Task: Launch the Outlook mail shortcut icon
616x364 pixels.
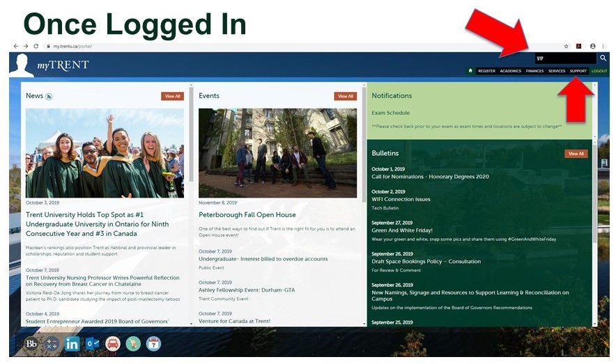Action: coord(92,344)
